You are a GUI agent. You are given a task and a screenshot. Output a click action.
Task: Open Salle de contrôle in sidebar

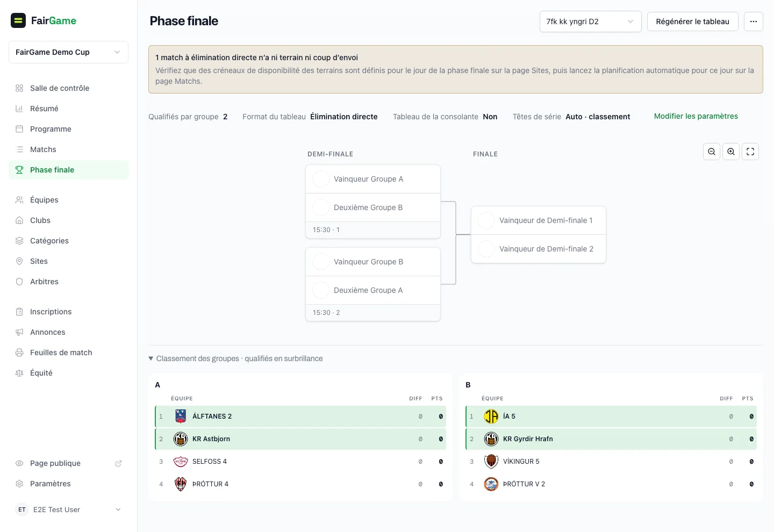[x=68, y=88]
